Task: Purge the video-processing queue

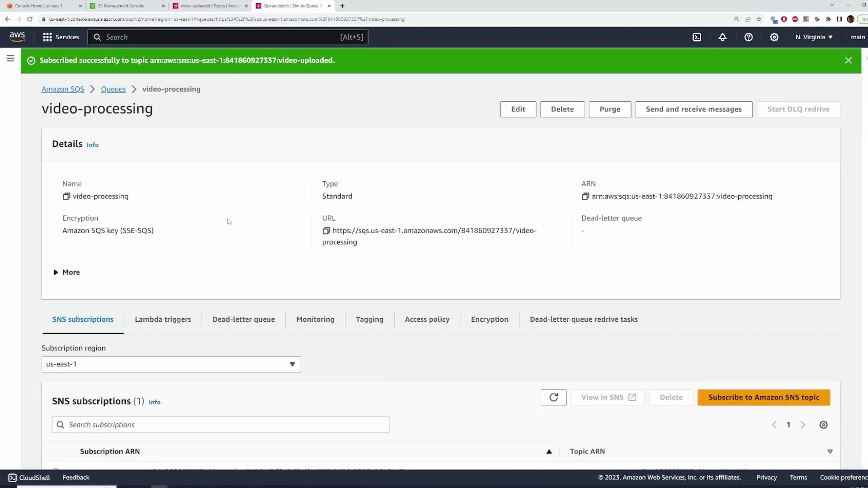Action: [x=610, y=109]
